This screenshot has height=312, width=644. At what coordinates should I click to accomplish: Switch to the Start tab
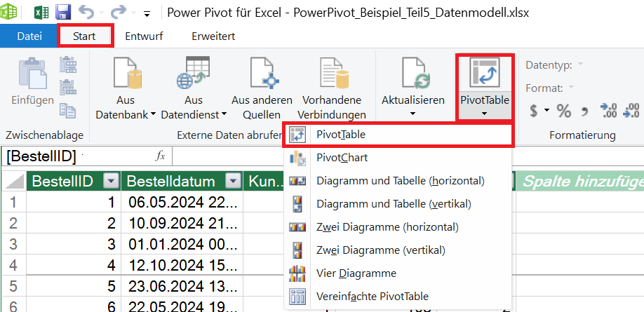(x=84, y=36)
